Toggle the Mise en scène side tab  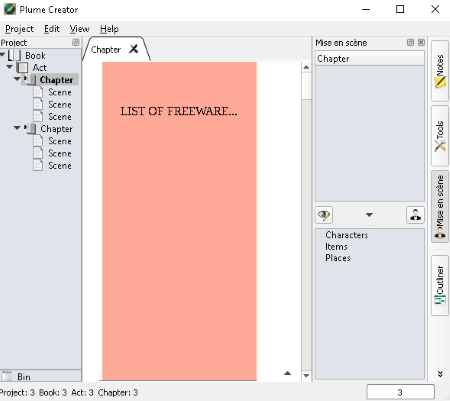coord(440,206)
